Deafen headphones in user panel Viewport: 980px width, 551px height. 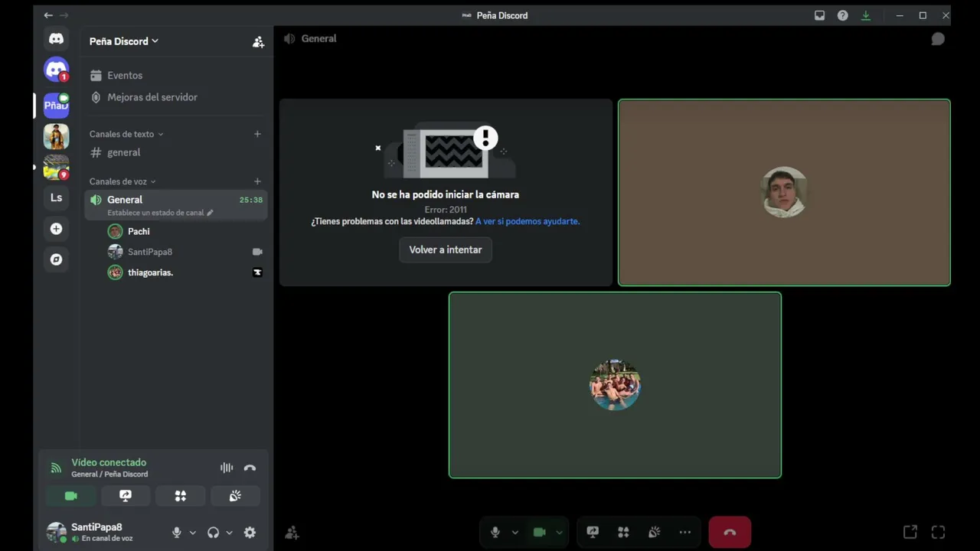(214, 533)
